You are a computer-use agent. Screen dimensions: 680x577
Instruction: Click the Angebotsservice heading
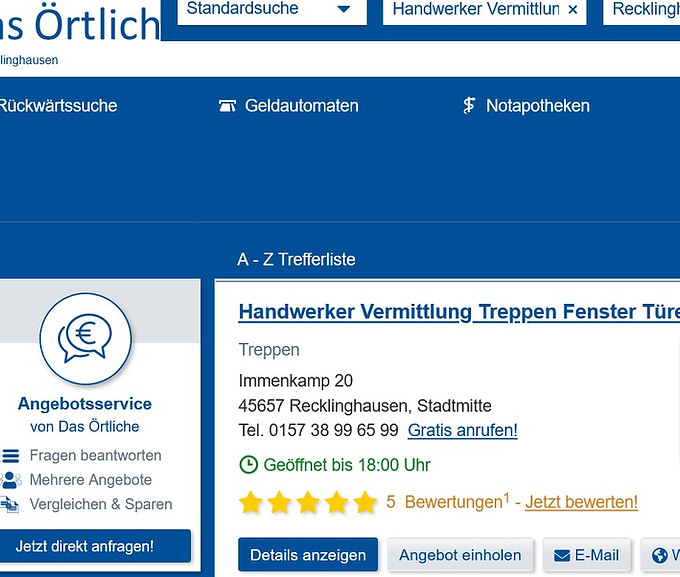(85, 404)
